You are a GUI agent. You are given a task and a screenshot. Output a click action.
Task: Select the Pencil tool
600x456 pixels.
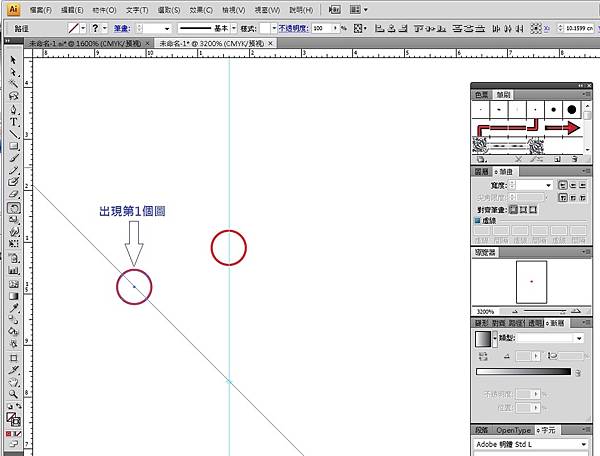click(x=13, y=170)
